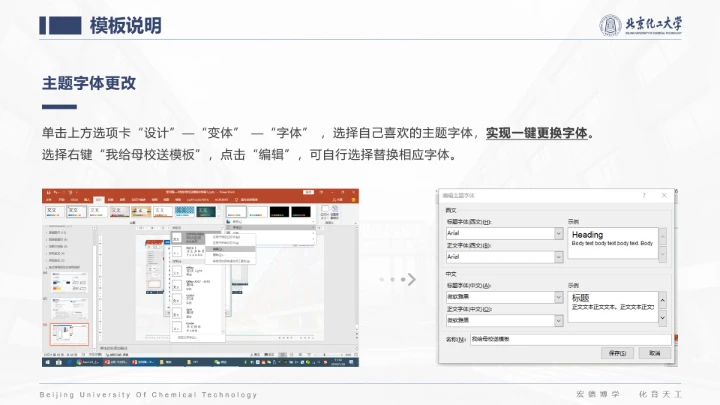Click the lightbulb Tell Me search icon

tap(236, 200)
